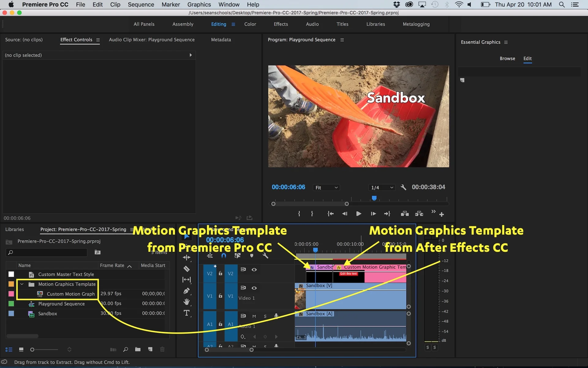
Task: Click the Program Monitor settings wrench icon
Action: [x=403, y=187]
